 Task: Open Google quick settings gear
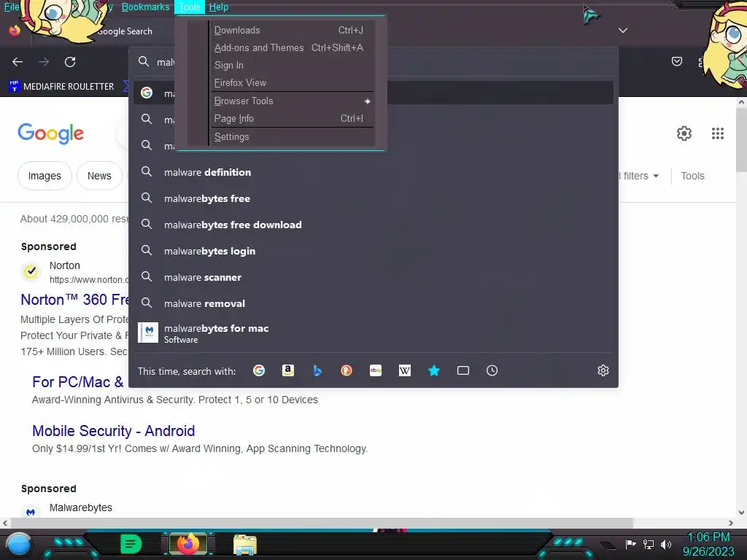[684, 133]
